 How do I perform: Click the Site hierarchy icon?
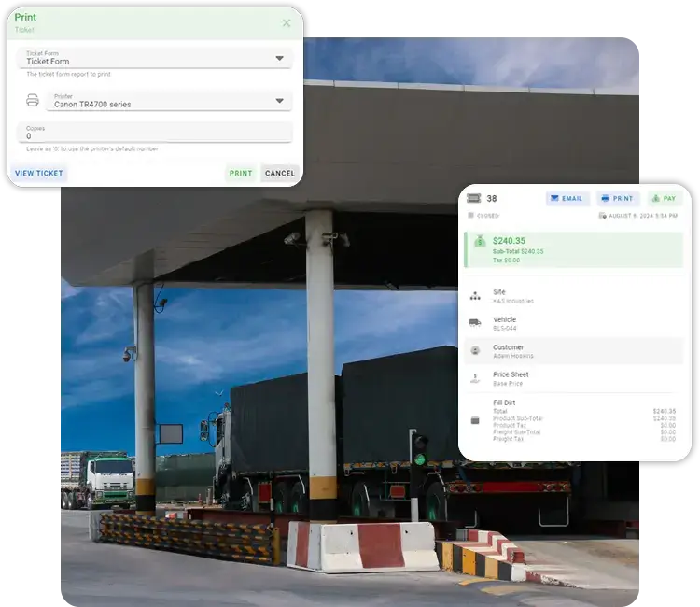pyautogui.click(x=475, y=296)
